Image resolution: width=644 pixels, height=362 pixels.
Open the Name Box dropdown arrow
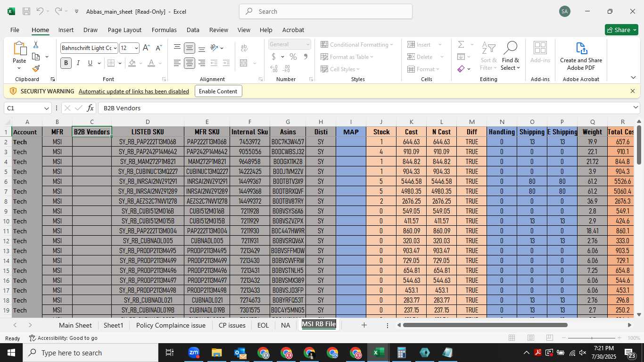click(x=47, y=108)
